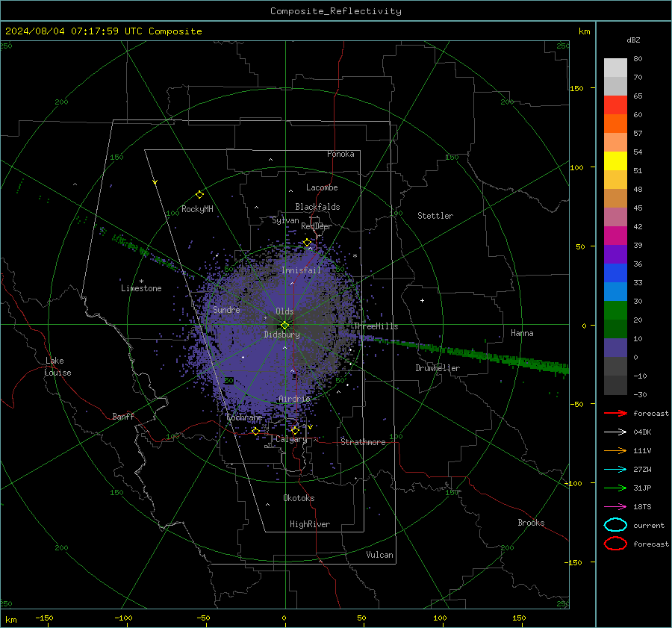Click the ThreeHills town label

(376, 326)
